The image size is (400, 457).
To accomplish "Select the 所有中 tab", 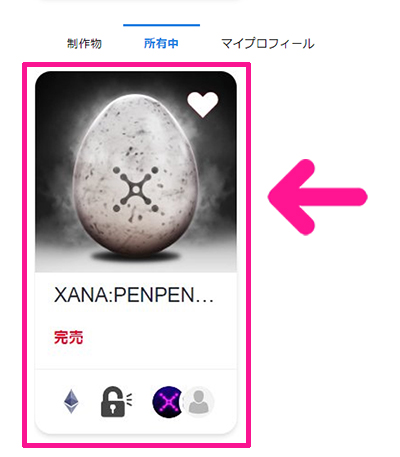I will click(161, 43).
